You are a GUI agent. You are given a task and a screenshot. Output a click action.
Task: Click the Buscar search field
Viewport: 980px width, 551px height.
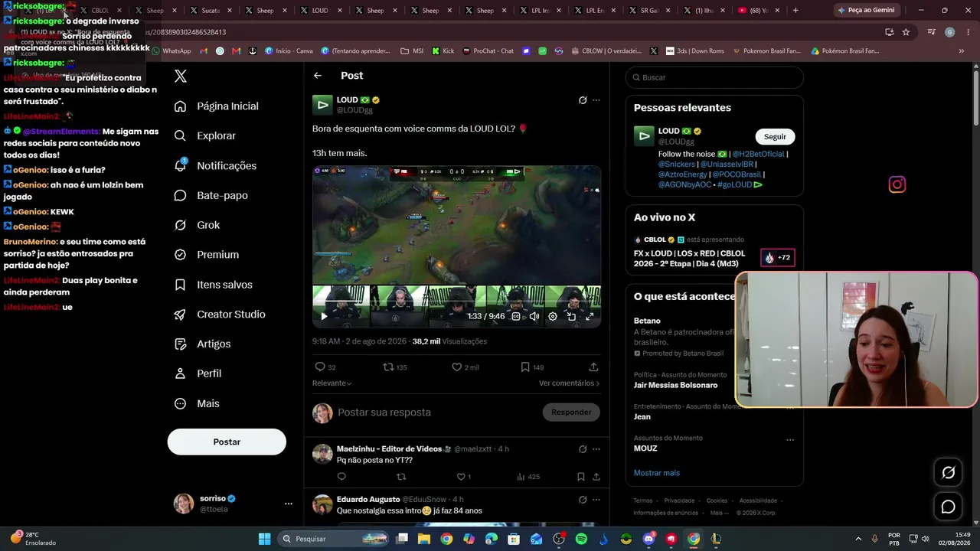click(714, 77)
